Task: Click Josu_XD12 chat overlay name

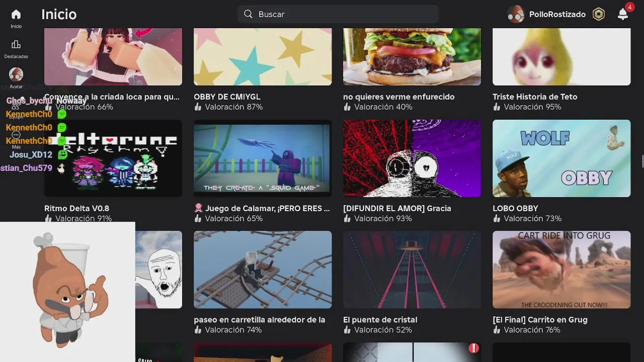Action: (x=31, y=154)
